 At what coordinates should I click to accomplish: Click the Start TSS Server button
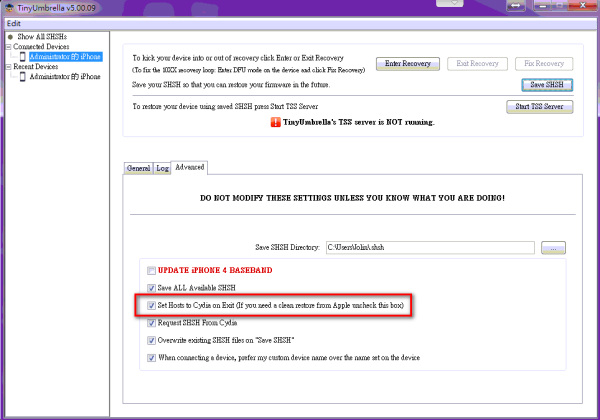tap(539, 106)
